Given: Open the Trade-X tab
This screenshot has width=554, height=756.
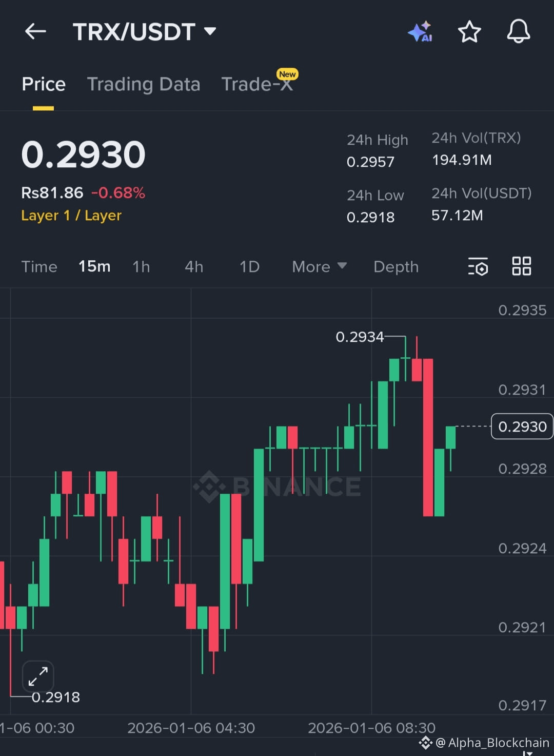Looking at the screenshot, I should [256, 84].
